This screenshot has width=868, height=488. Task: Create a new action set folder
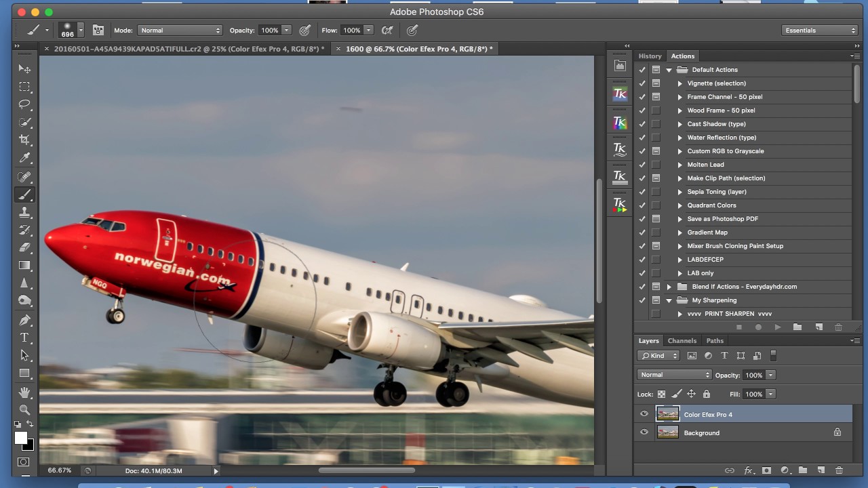coord(797,327)
